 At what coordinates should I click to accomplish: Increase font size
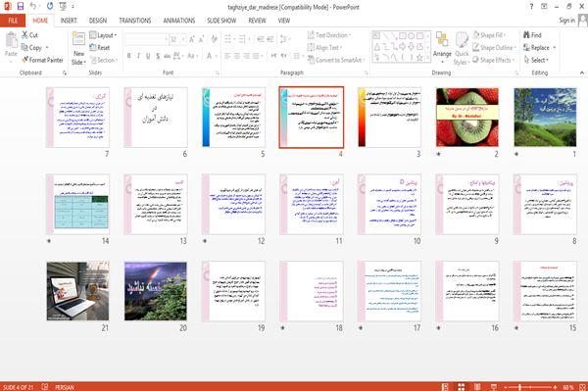[x=192, y=39]
